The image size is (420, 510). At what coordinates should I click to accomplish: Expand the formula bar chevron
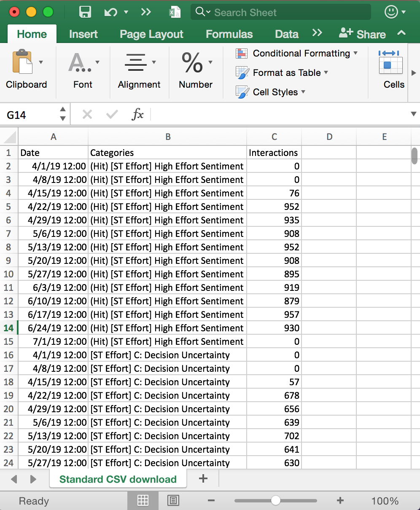(413, 114)
